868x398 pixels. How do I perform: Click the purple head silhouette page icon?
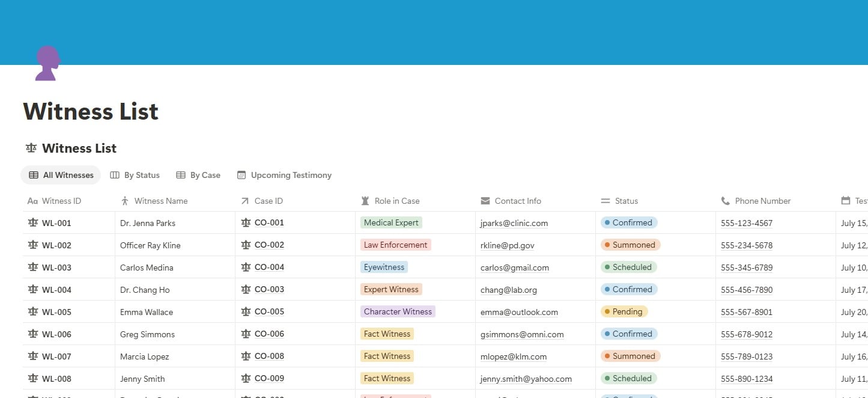point(47,63)
